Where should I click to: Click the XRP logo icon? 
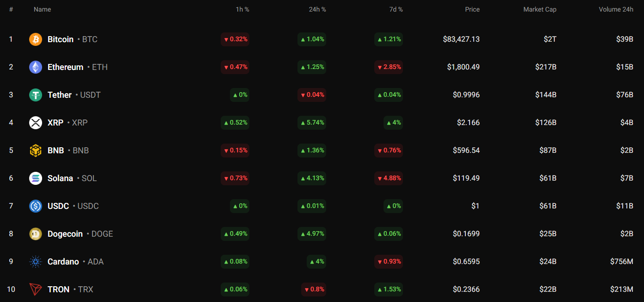36,123
